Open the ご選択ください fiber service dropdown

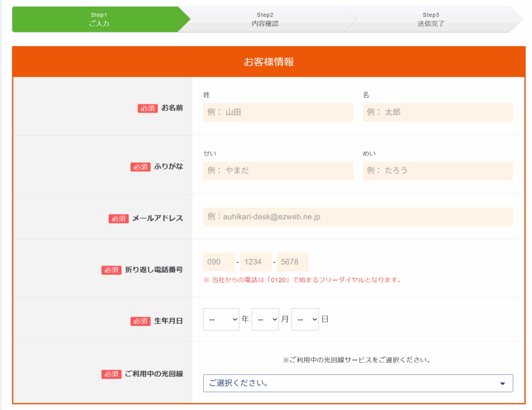click(358, 383)
